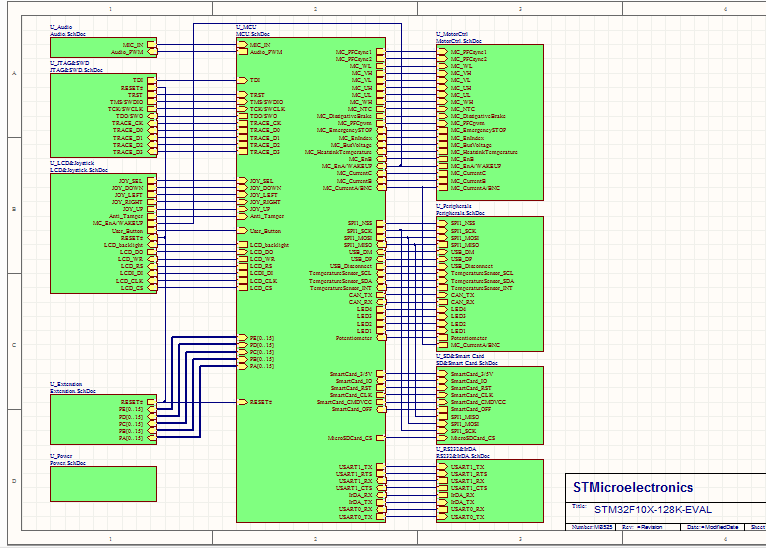The height and width of the screenshot is (548, 766).
Task: Click the Peripherals.SchDoc file name label
Action: [x=460, y=213]
